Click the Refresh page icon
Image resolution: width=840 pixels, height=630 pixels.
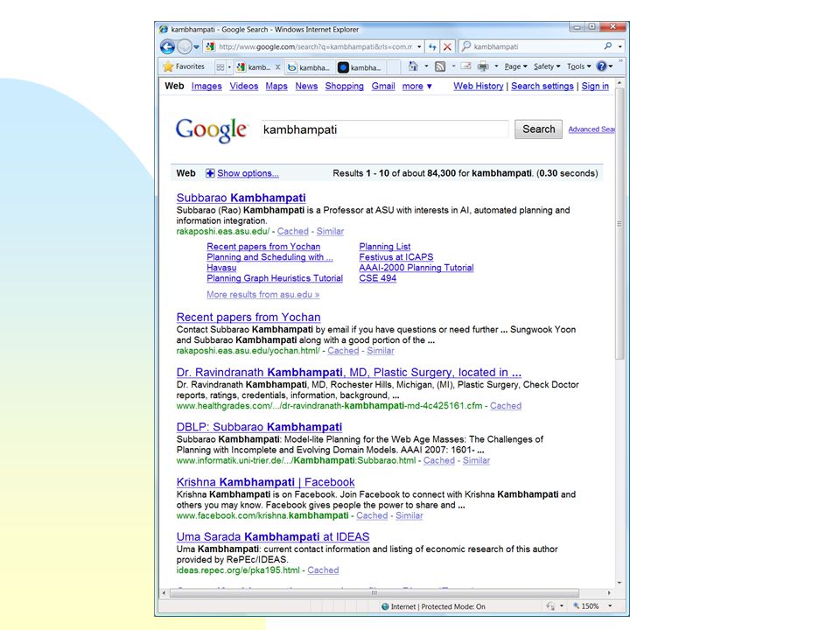pyautogui.click(x=432, y=46)
